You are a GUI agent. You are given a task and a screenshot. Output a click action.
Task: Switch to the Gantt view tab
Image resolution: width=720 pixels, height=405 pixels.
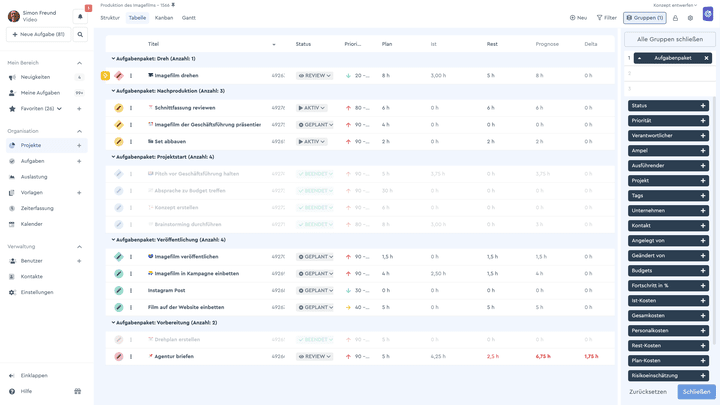[x=189, y=18]
